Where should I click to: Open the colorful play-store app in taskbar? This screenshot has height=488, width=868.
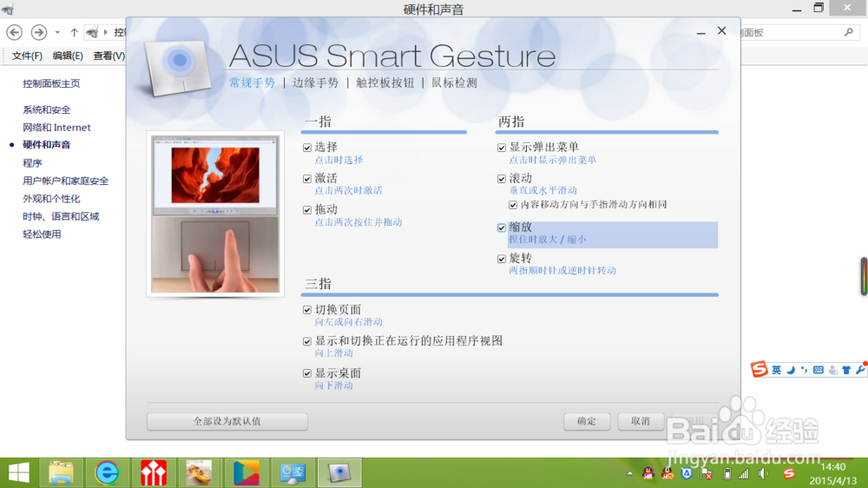tap(246, 473)
